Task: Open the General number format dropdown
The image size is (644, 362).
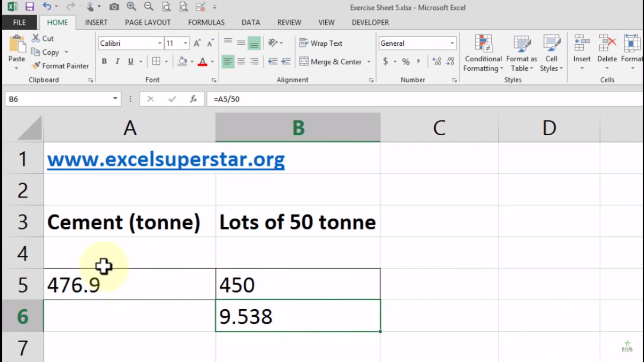Action: (x=452, y=43)
